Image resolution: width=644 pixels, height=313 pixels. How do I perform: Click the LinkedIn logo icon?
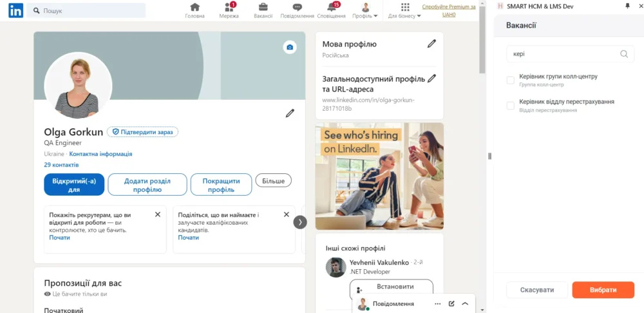tap(15, 10)
